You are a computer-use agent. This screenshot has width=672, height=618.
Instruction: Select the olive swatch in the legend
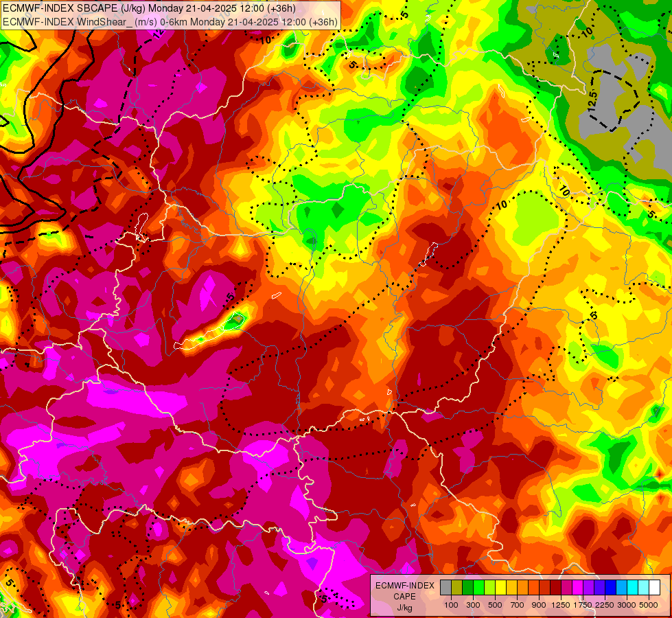(457, 587)
